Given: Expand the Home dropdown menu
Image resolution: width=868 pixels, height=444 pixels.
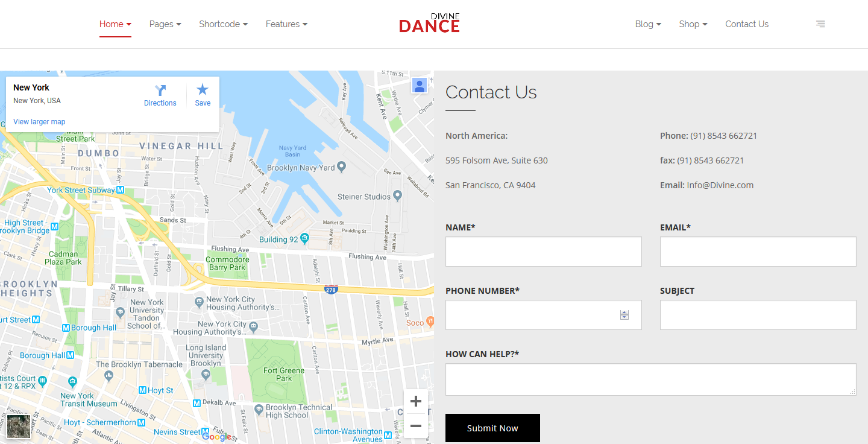Looking at the screenshot, I should tap(115, 24).
